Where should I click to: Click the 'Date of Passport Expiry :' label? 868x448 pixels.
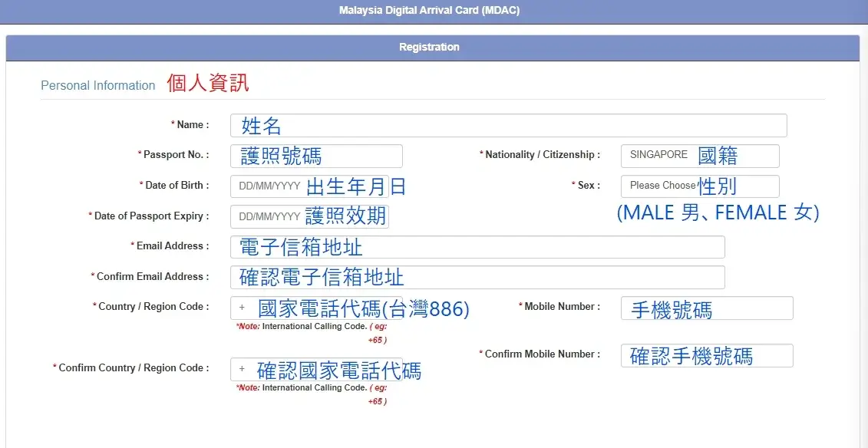tap(151, 216)
